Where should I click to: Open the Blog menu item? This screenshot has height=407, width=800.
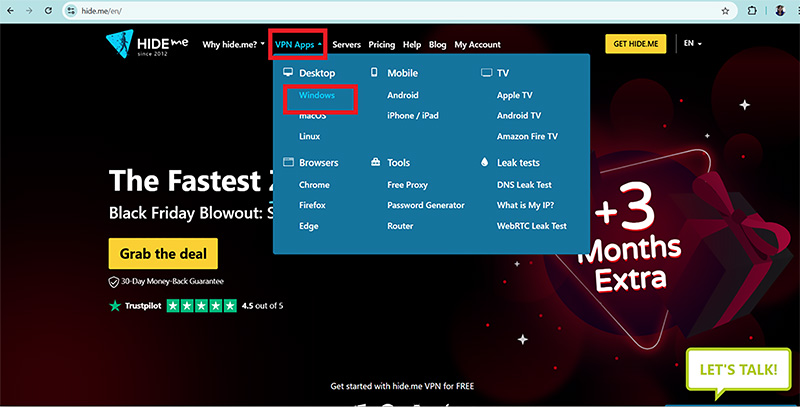[x=437, y=44]
